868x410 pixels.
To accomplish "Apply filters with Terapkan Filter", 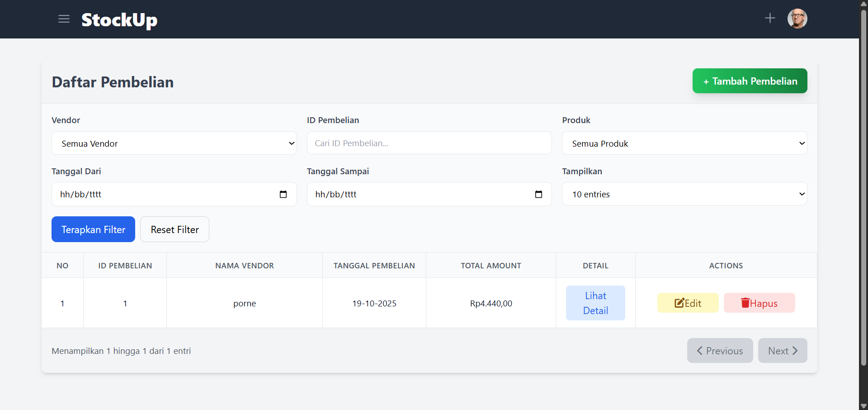I will pyautogui.click(x=93, y=229).
